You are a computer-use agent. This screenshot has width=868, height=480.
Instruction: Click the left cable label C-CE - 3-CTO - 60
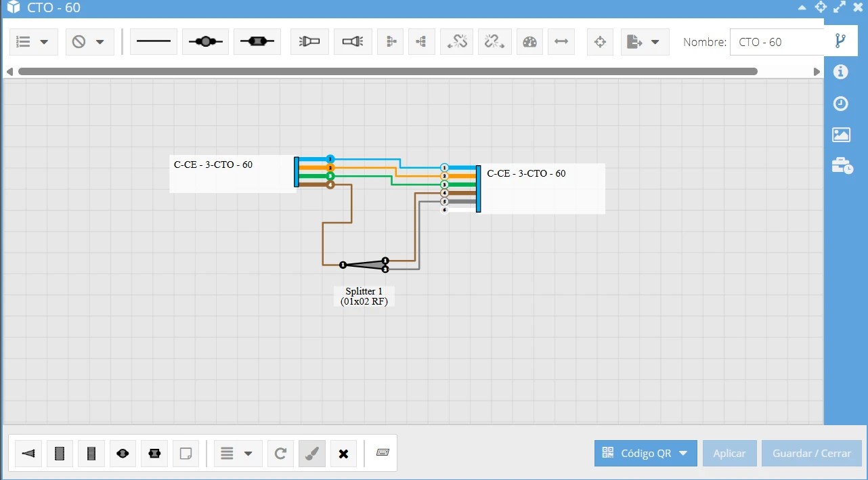[x=213, y=165]
